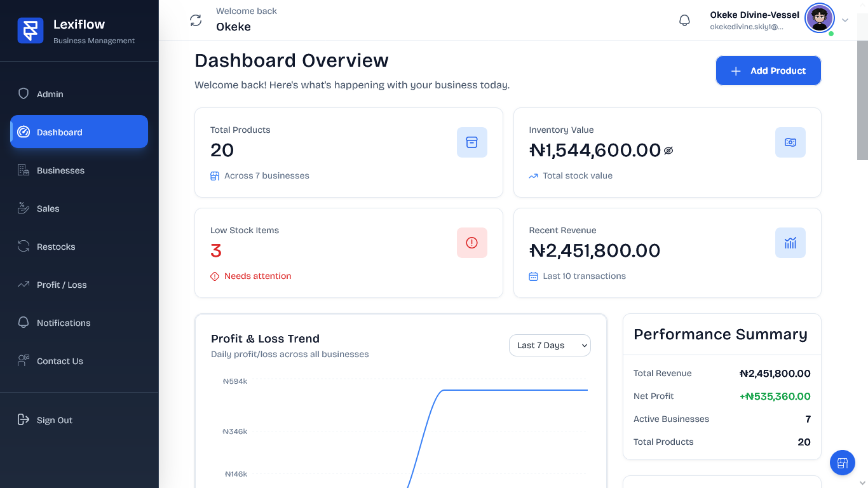Click the ₦346k axis label on chart
This screenshot has height=488, width=868.
(235, 431)
